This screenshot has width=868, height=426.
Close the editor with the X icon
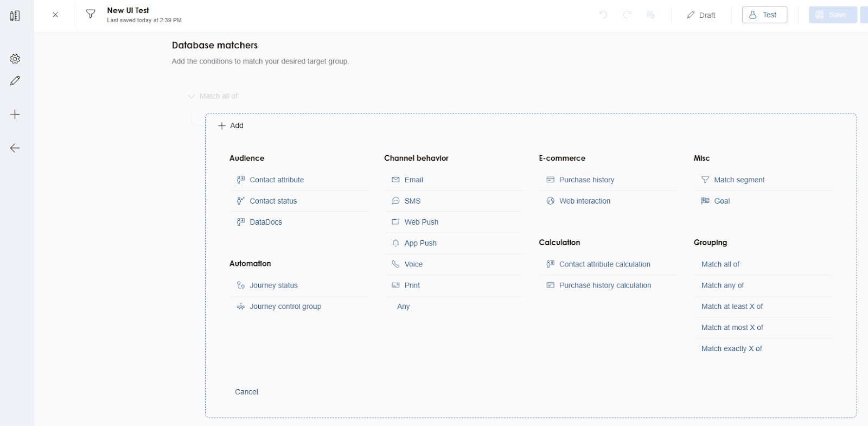[55, 15]
